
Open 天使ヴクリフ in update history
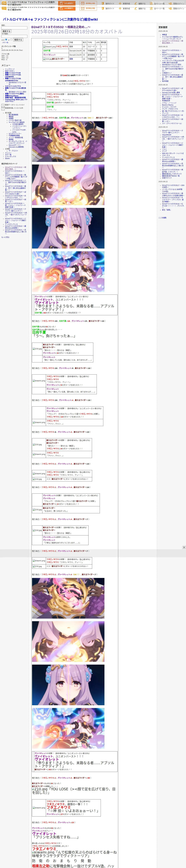167,178
